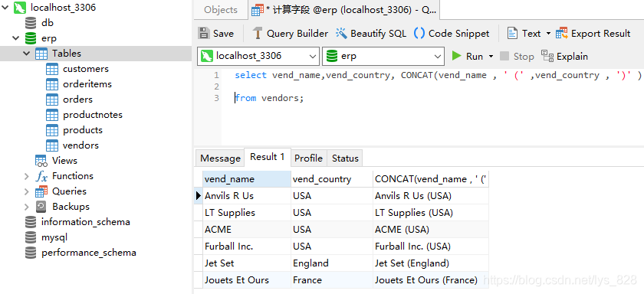Open the Text dropdown arrow

tap(548, 33)
